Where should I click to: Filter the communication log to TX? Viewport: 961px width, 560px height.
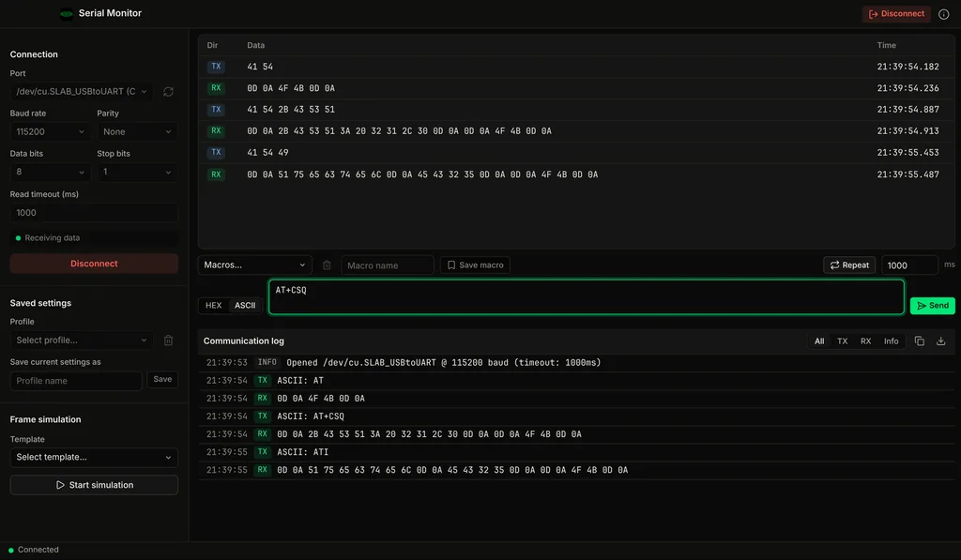pos(842,341)
